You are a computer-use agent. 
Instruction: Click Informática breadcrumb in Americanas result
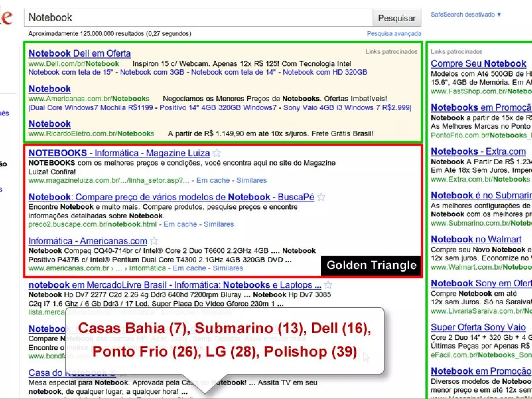tap(147, 268)
